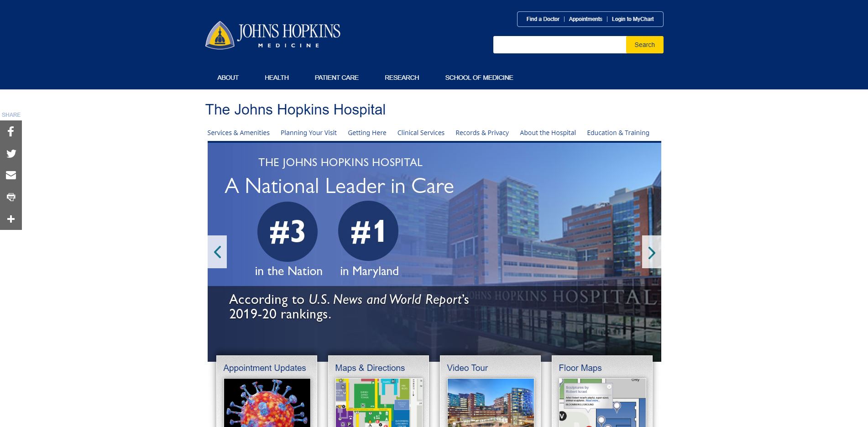Image resolution: width=868 pixels, height=427 pixels.
Task: Open the ABOUT menu
Action: (228, 78)
